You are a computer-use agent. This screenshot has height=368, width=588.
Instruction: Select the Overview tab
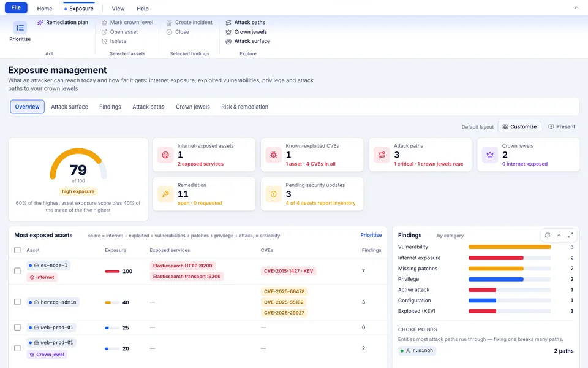coord(27,107)
